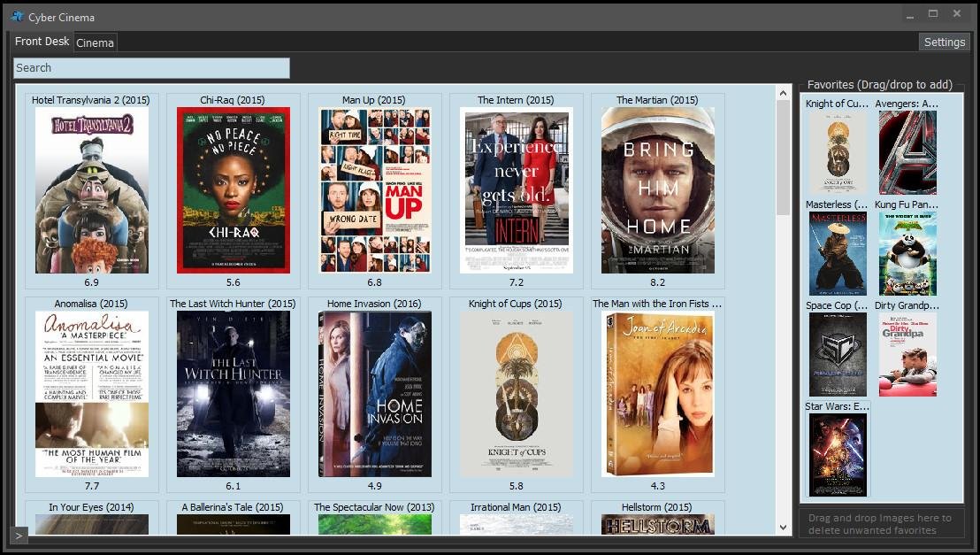
Task: Open The Last Witch Hunter poster
Action: coord(234,394)
